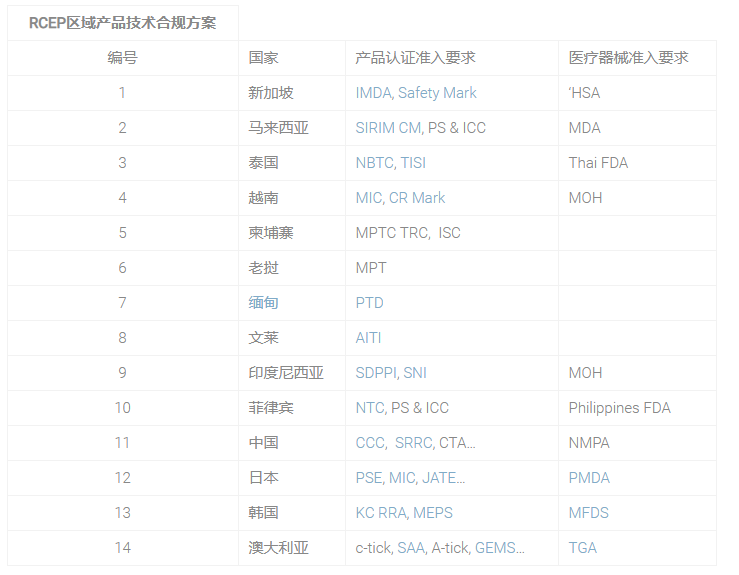This screenshot has height=575, width=739.
Task: Click the PTD link
Action: pyautogui.click(x=370, y=303)
